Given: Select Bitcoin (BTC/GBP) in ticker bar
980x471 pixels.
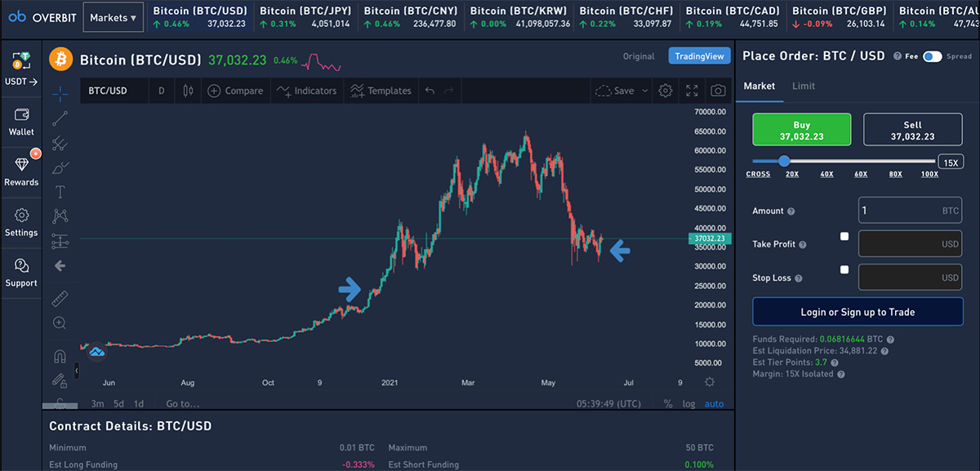Looking at the screenshot, I should 838,17.
